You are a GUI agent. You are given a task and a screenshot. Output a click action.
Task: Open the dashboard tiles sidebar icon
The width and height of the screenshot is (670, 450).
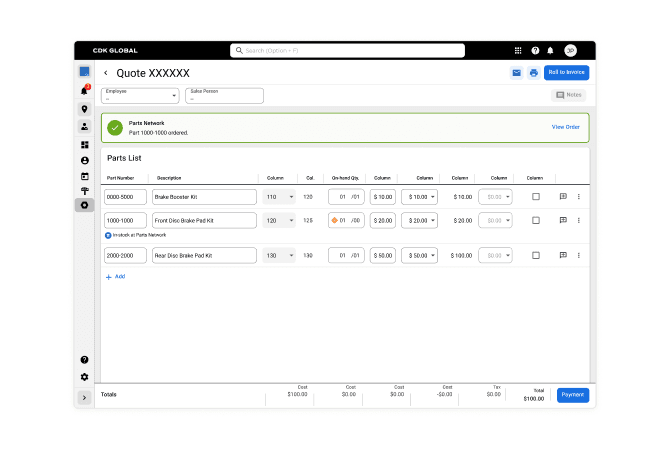pyautogui.click(x=85, y=145)
